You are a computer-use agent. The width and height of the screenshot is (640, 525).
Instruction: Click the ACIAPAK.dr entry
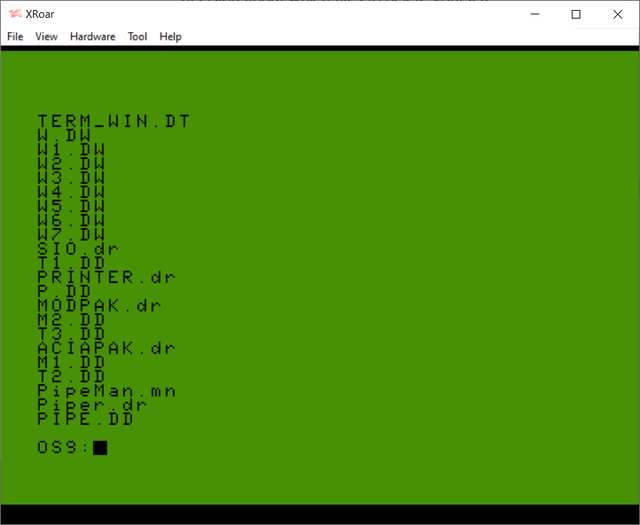107,348
